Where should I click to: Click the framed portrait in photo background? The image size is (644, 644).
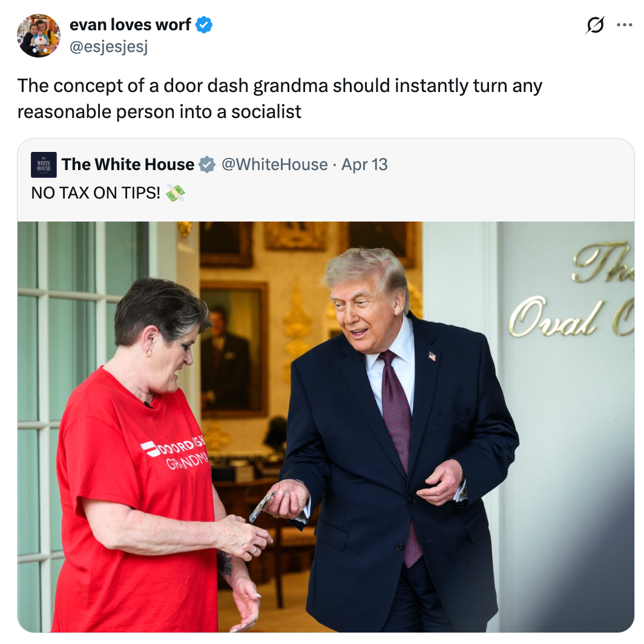pos(234,349)
